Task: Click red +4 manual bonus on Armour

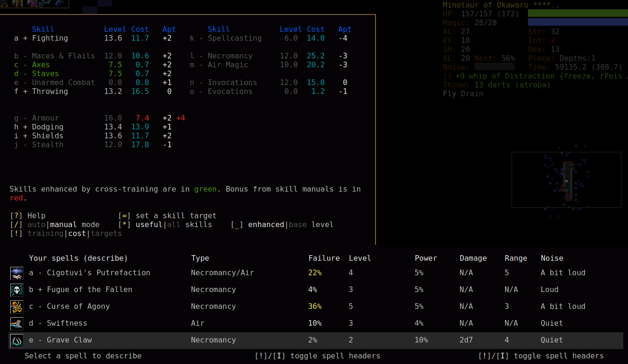Action: 180,118
